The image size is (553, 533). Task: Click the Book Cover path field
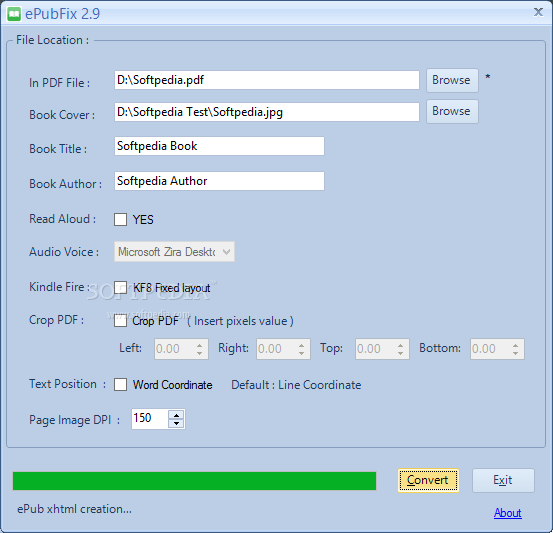pos(267,112)
